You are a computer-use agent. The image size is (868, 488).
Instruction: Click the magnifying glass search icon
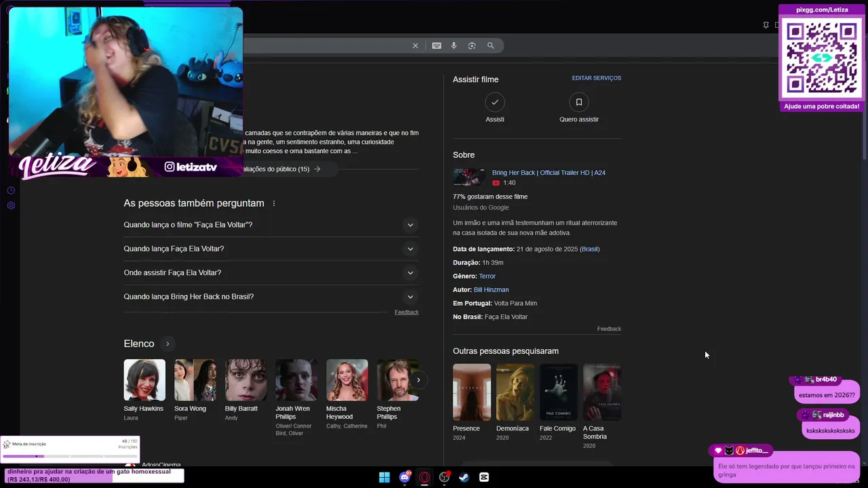490,45
